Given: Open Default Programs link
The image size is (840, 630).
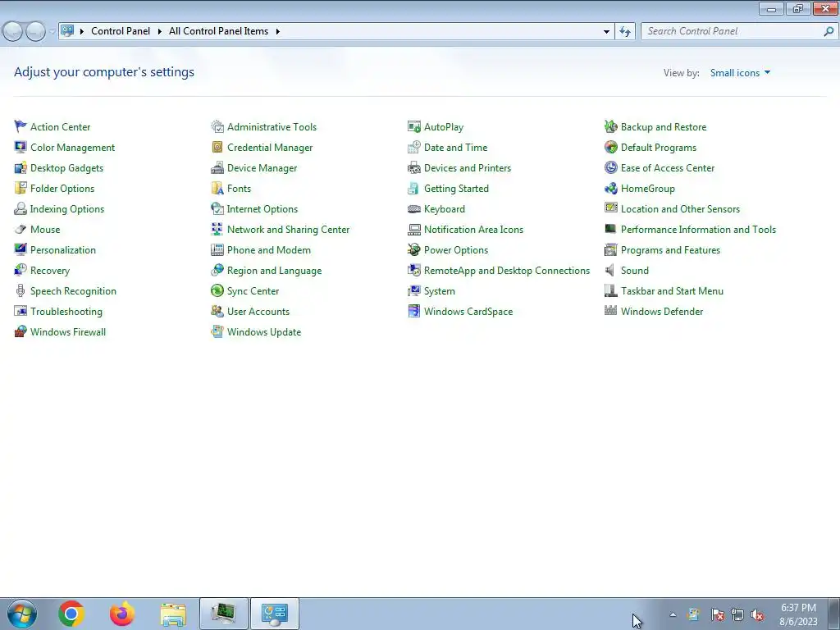Looking at the screenshot, I should click(x=659, y=148).
